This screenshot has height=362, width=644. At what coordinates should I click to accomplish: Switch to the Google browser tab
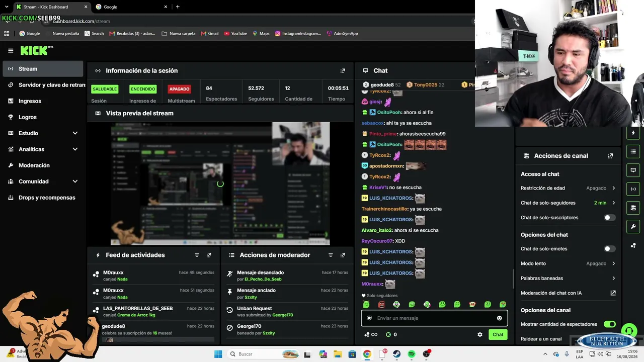[131, 7]
